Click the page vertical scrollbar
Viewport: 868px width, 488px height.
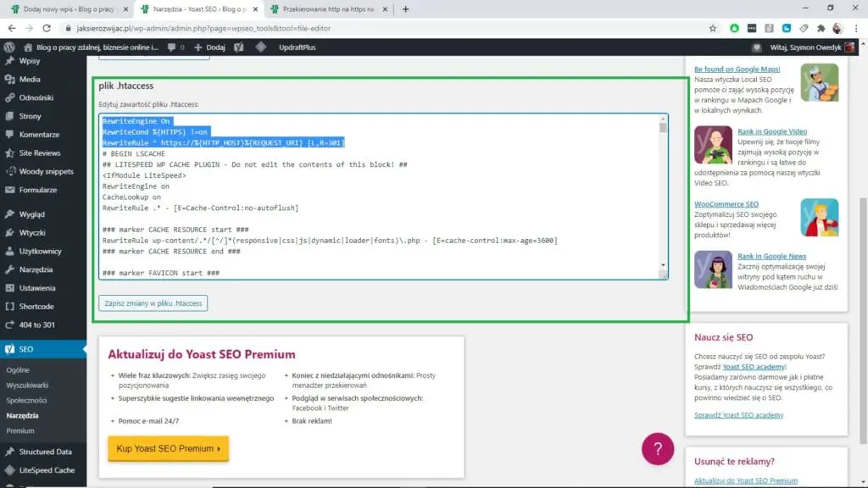coord(864,321)
